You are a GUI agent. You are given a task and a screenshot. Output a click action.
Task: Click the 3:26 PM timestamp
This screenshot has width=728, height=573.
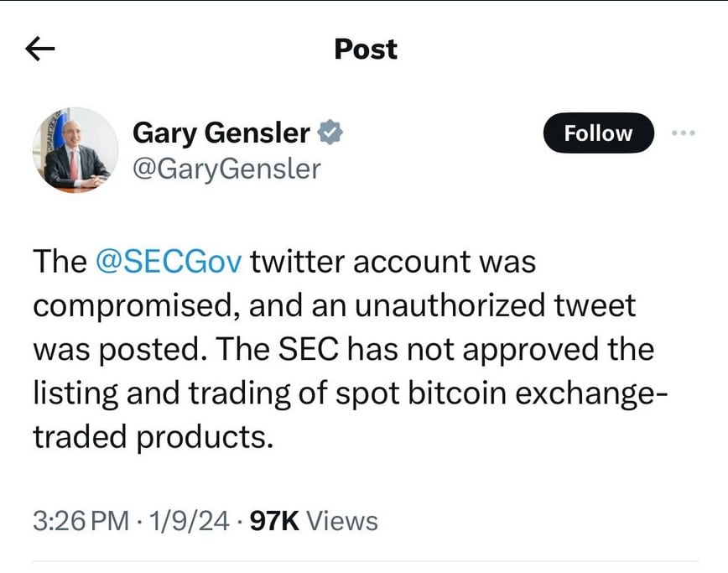click(81, 521)
